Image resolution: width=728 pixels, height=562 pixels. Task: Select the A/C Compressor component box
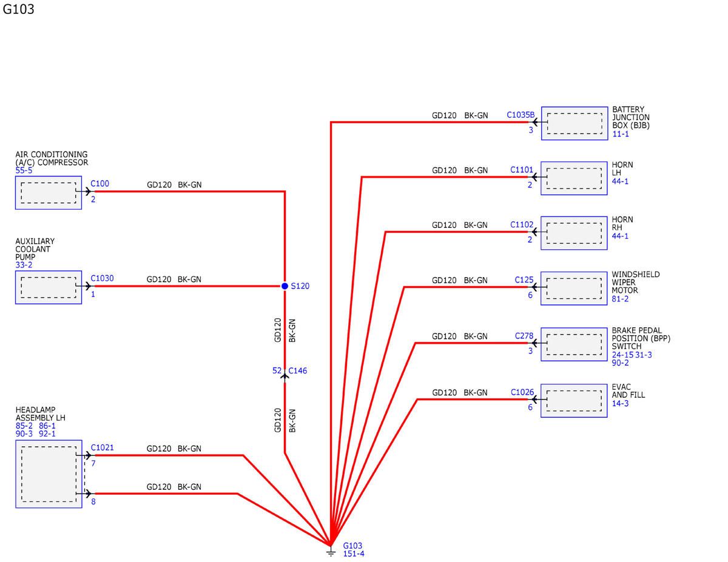tap(49, 193)
